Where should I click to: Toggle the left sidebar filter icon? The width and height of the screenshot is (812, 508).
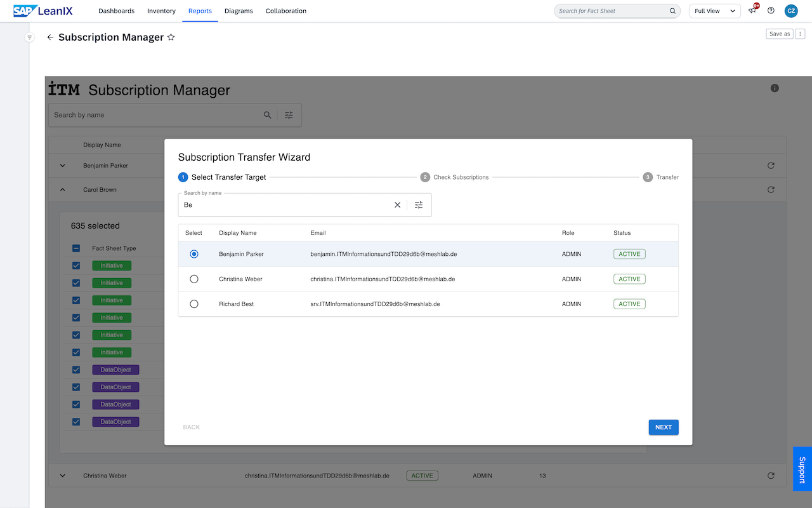[29, 37]
